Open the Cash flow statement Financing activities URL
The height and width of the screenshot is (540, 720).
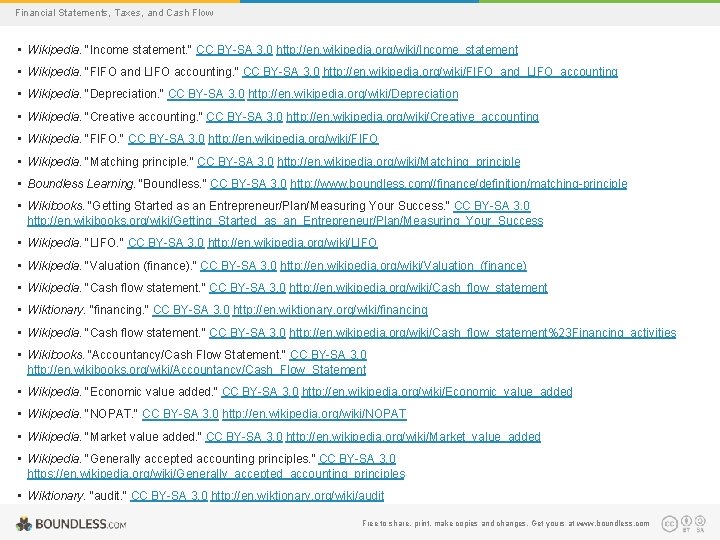coord(483,332)
